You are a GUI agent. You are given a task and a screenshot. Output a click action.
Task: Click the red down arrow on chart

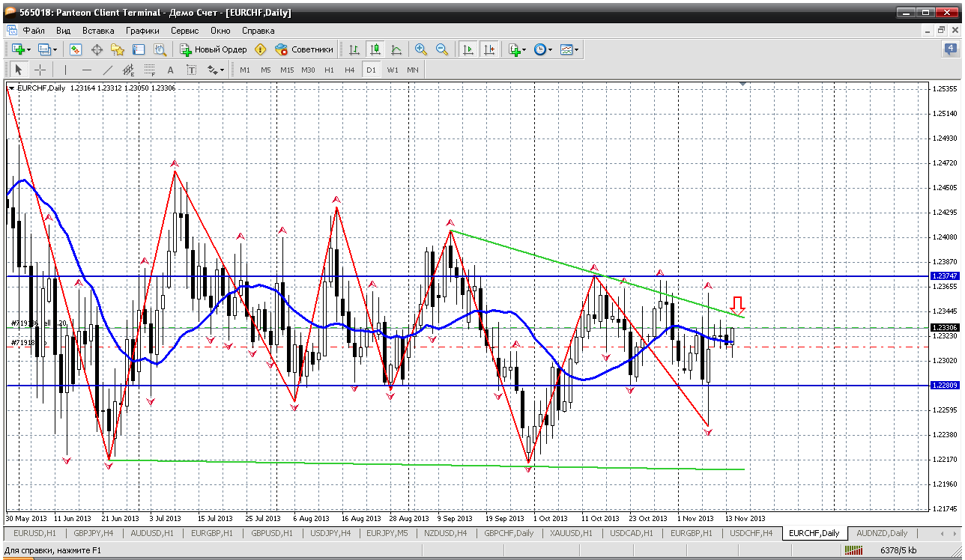(738, 305)
